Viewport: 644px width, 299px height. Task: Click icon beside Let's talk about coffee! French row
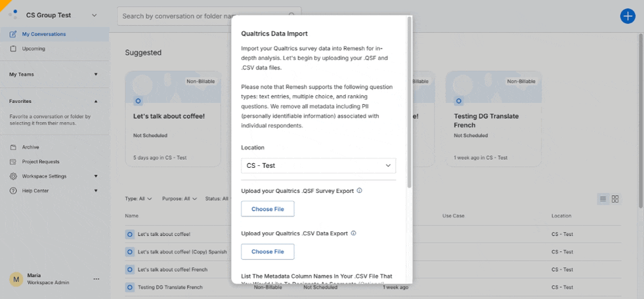click(130, 269)
